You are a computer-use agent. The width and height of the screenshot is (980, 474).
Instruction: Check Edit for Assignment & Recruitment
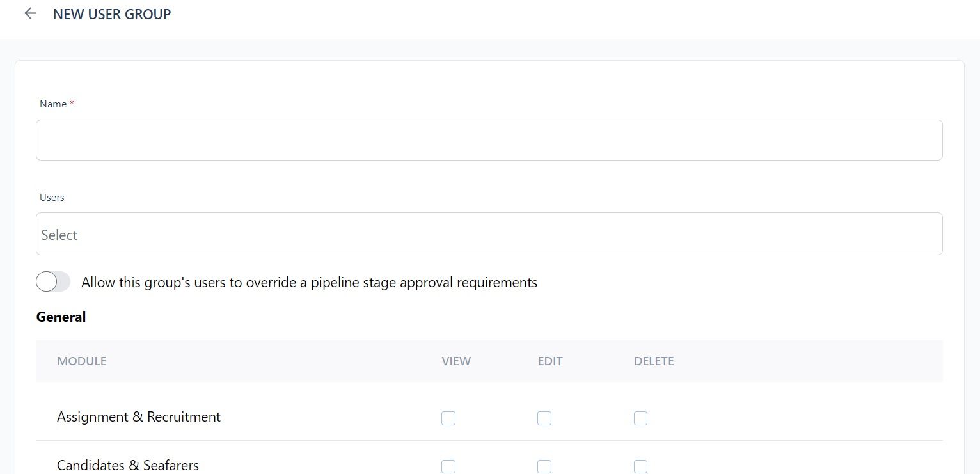tap(544, 418)
